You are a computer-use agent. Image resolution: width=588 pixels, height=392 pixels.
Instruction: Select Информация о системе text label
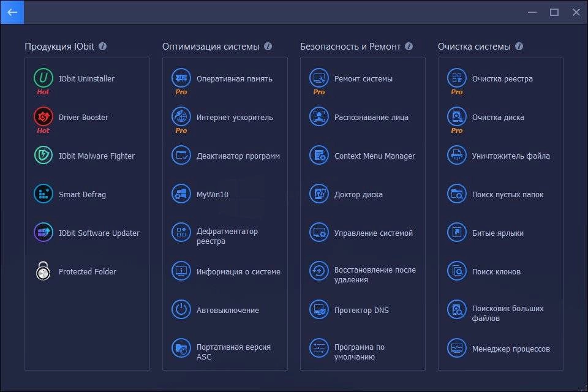click(238, 271)
